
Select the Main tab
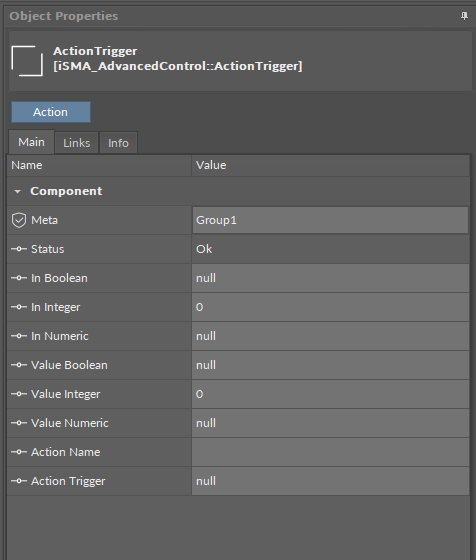click(31, 142)
